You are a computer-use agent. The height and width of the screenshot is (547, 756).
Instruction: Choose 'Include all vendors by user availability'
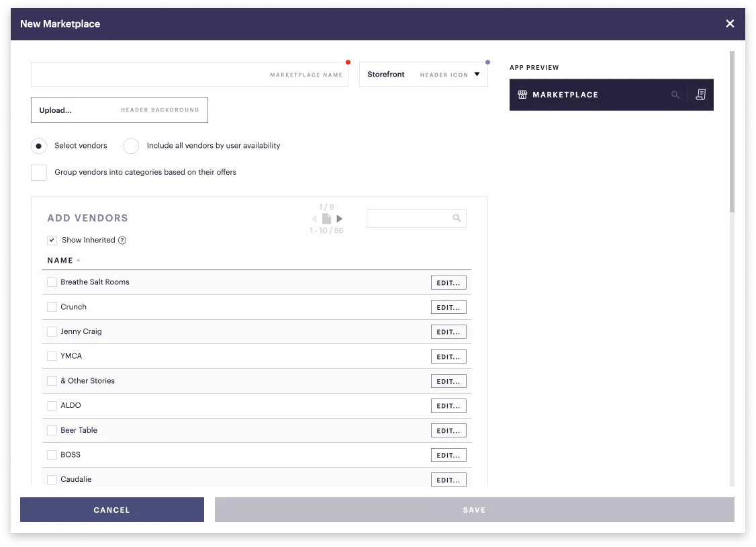(131, 146)
